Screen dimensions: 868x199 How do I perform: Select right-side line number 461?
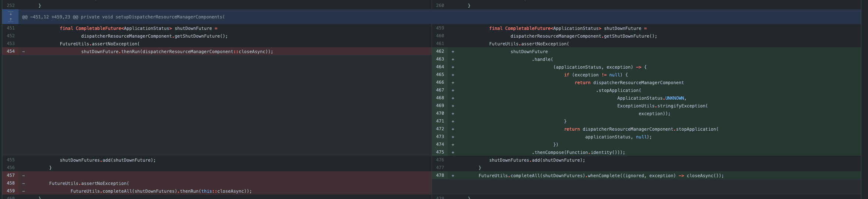tap(440, 44)
